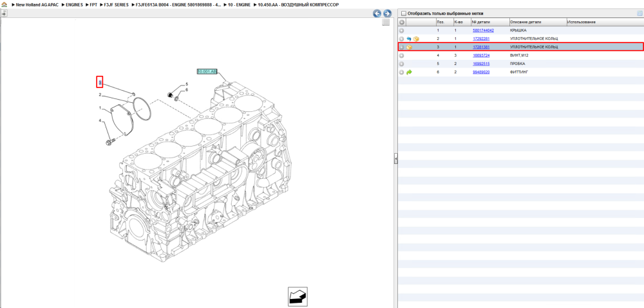This screenshot has height=308, width=644.
Task: Sort by Использование column header
Action: 605,22
